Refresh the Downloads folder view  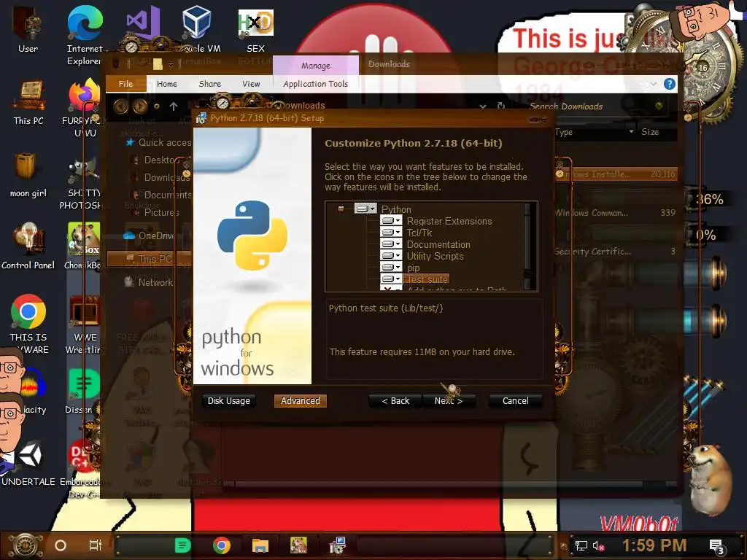(x=501, y=106)
